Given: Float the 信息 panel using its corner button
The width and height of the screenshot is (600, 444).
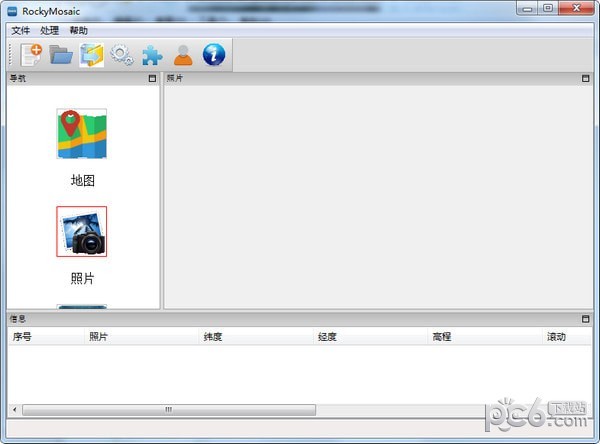Looking at the screenshot, I should click(586, 319).
